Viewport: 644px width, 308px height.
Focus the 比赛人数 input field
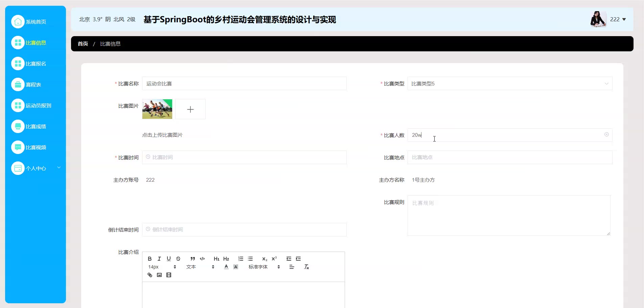tap(510, 135)
